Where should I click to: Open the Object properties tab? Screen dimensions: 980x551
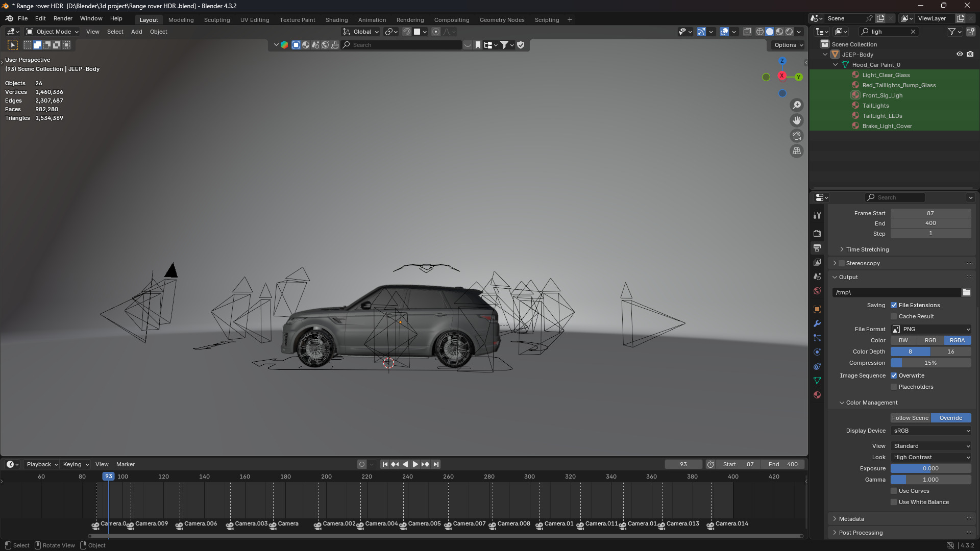coord(817,309)
